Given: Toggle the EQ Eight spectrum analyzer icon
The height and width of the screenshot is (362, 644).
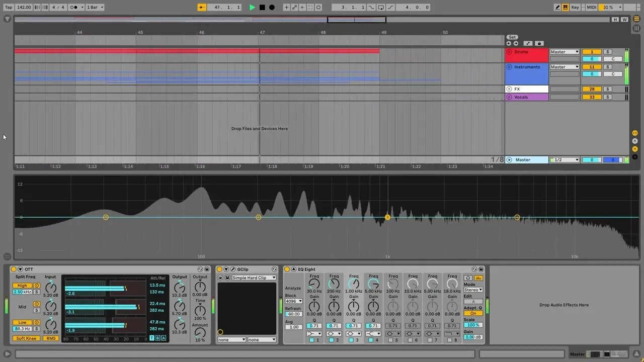Looking at the screenshot, I should 478,278.
